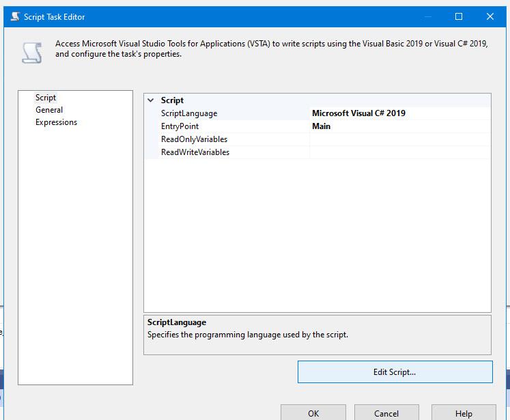510x420 pixels.
Task: Confirm the dialog with OK
Action: [313, 412]
